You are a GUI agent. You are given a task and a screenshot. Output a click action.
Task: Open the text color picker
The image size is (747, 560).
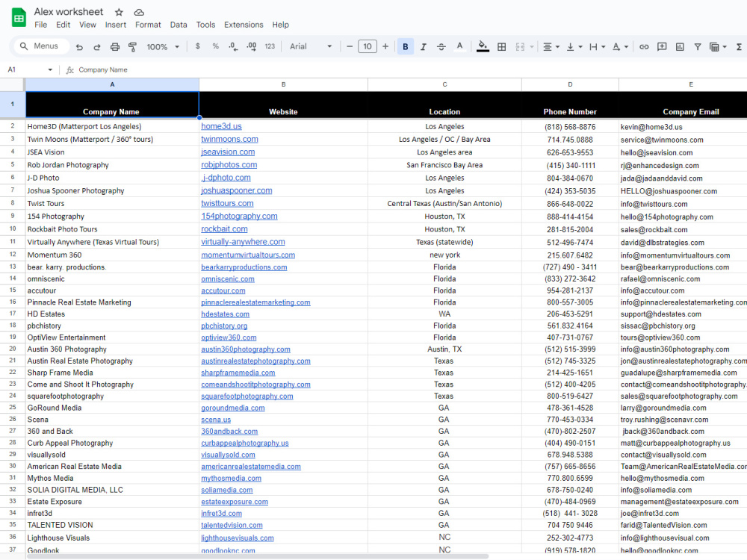pyautogui.click(x=459, y=46)
